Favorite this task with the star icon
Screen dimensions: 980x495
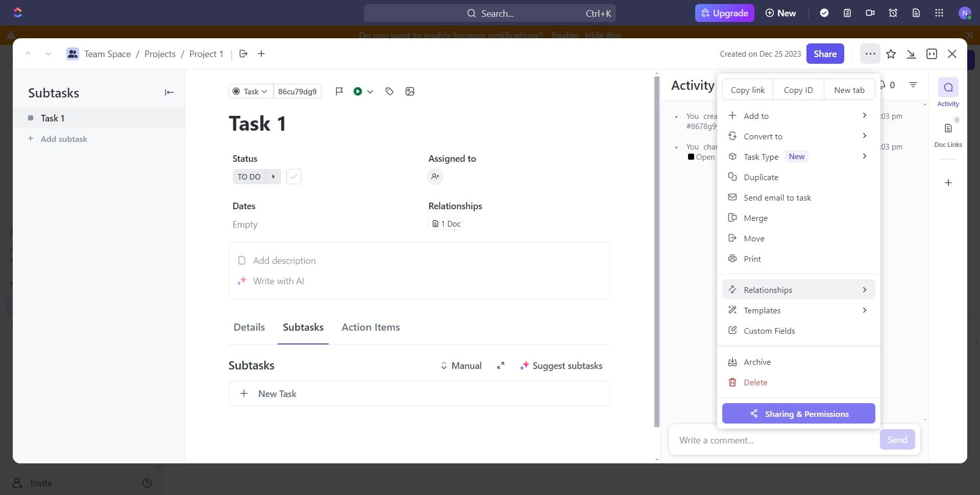[x=891, y=54]
